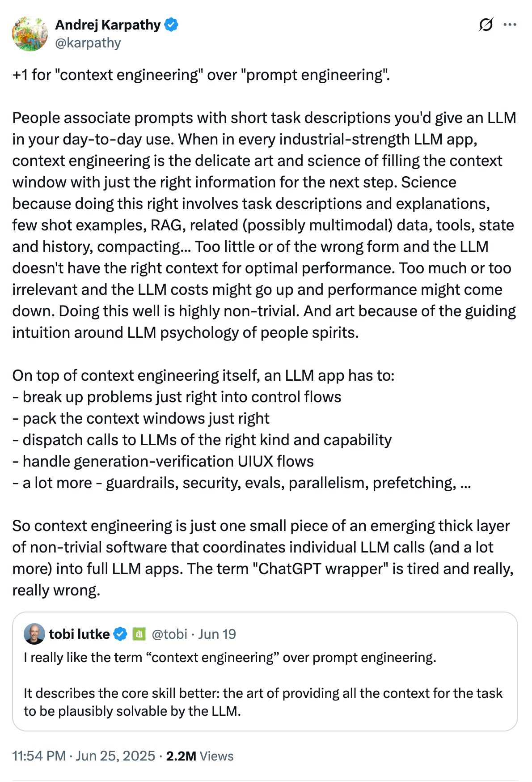532x782 pixels.
Task: Click the @karpathy handle
Action: click(88, 43)
